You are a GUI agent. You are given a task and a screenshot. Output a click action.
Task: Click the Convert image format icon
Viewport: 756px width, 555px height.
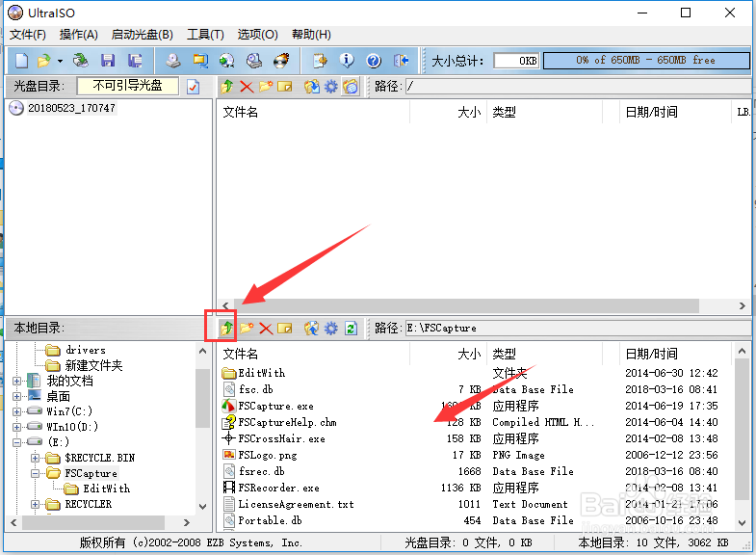click(x=227, y=61)
